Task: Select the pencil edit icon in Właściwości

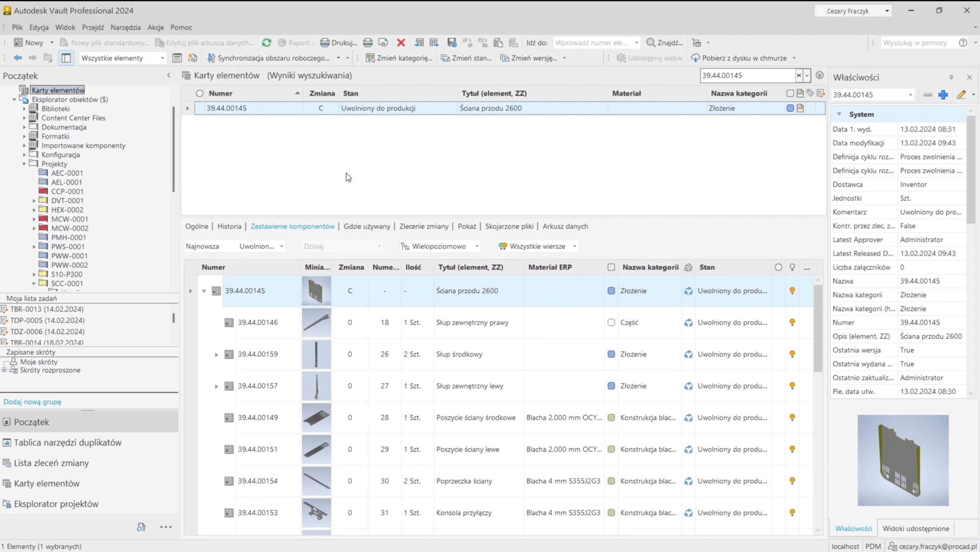Action: pos(961,95)
